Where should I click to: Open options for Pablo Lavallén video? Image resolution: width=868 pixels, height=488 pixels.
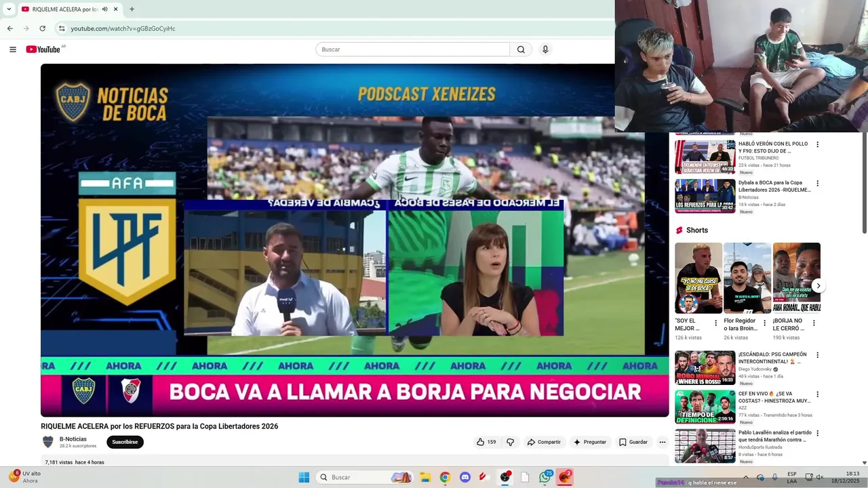[817, 432]
